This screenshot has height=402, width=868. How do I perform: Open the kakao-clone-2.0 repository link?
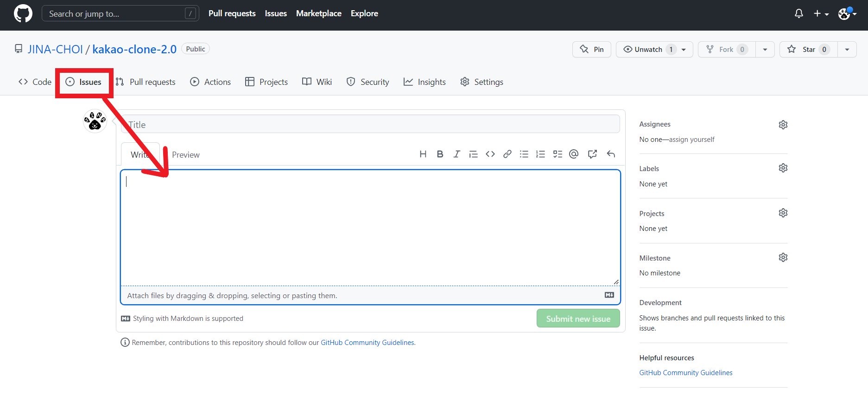134,49
